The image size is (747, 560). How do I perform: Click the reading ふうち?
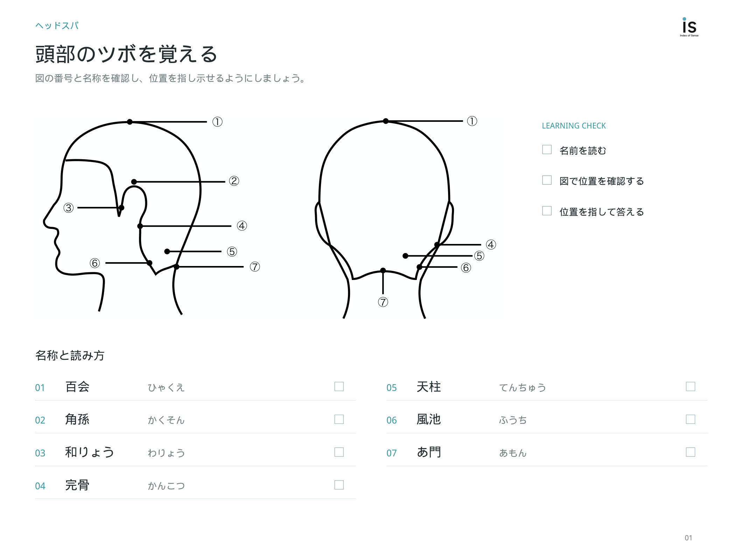coord(513,420)
